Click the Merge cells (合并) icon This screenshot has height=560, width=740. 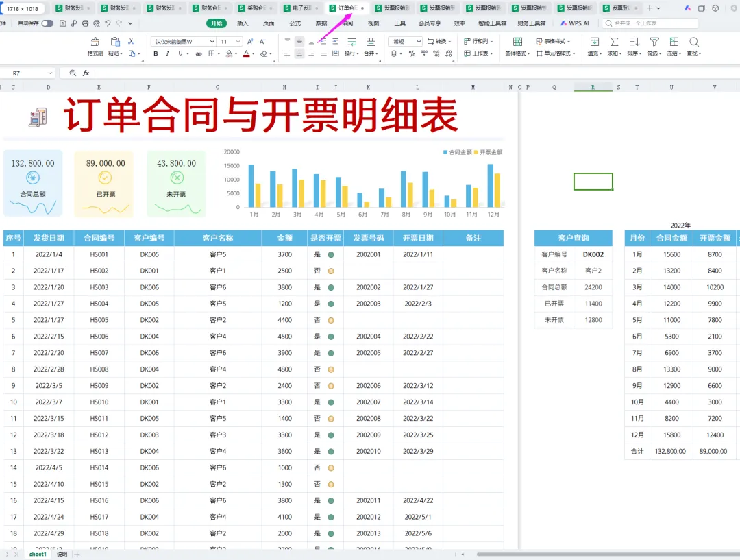(x=371, y=42)
